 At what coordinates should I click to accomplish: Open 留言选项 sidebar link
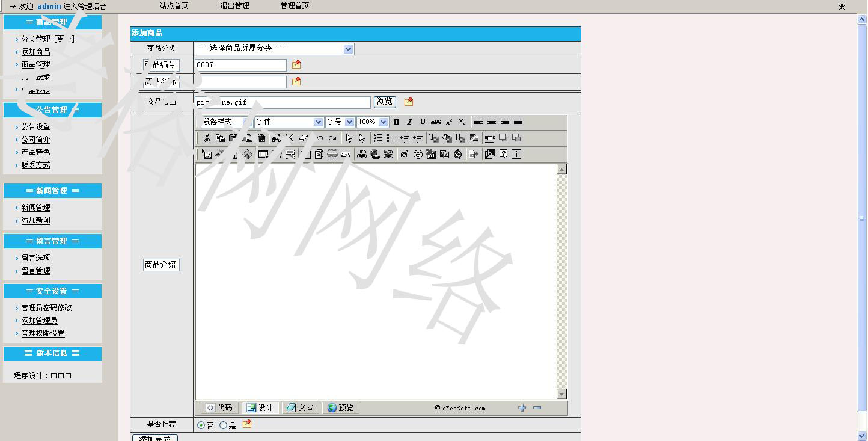click(36, 258)
